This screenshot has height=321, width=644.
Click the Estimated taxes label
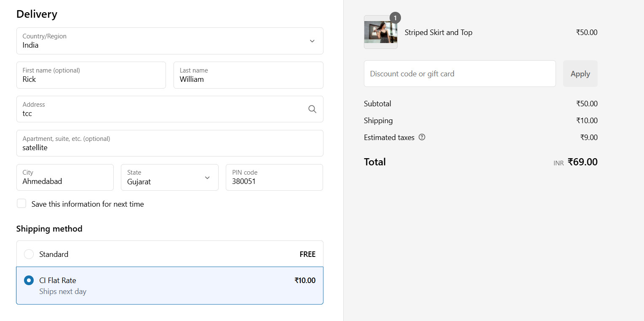389,138
